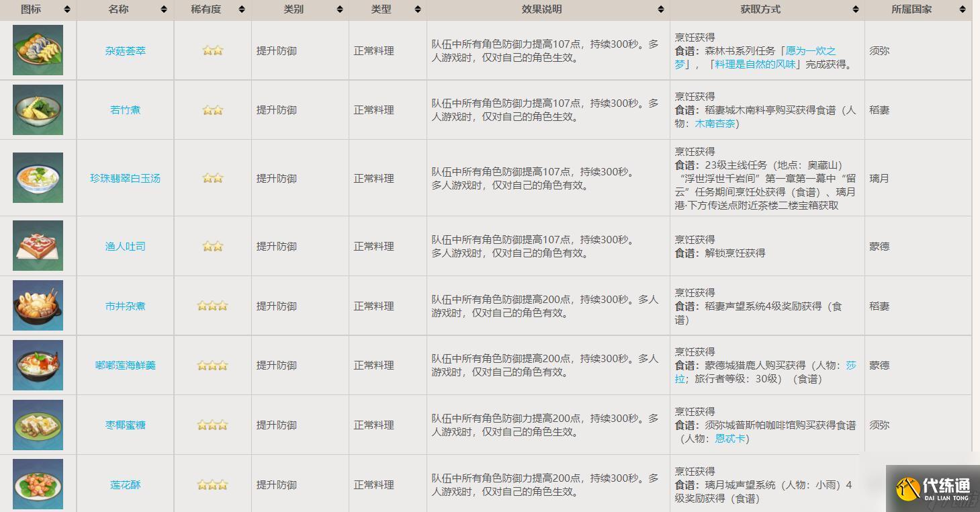980x512 pixels.
Task: Sort table by 类型 column arrows
Action: (418, 9)
